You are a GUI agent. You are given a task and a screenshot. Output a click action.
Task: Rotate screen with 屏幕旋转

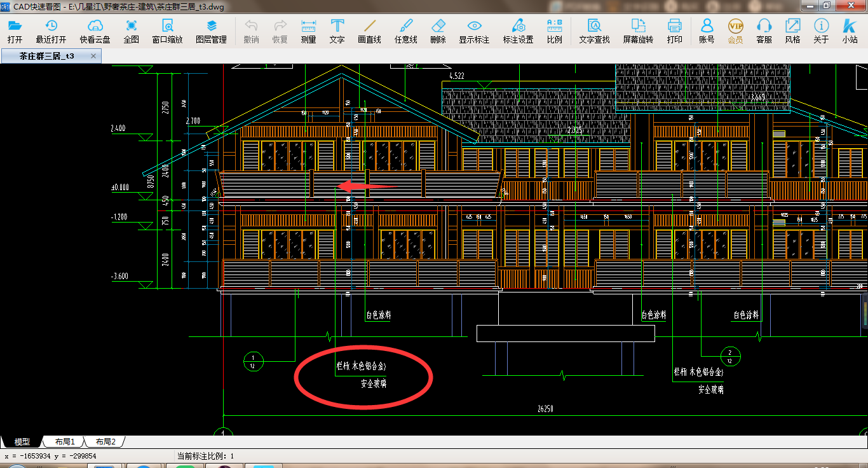tap(638, 31)
